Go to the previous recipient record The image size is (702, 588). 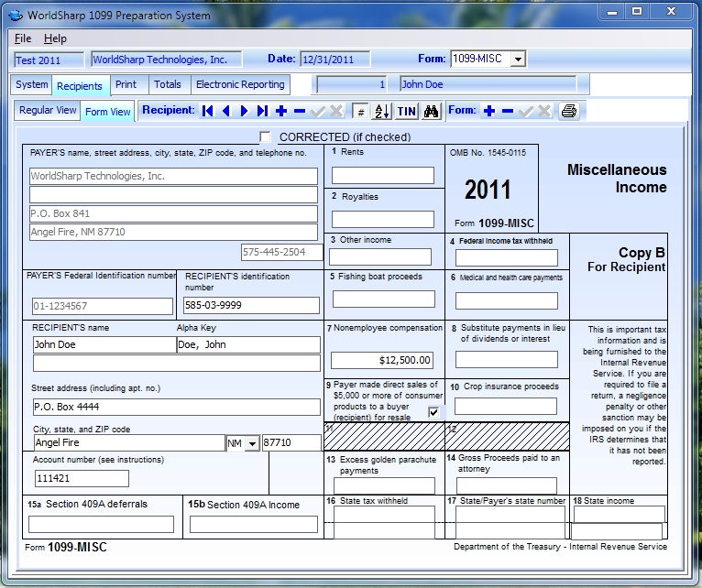coord(226,111)
